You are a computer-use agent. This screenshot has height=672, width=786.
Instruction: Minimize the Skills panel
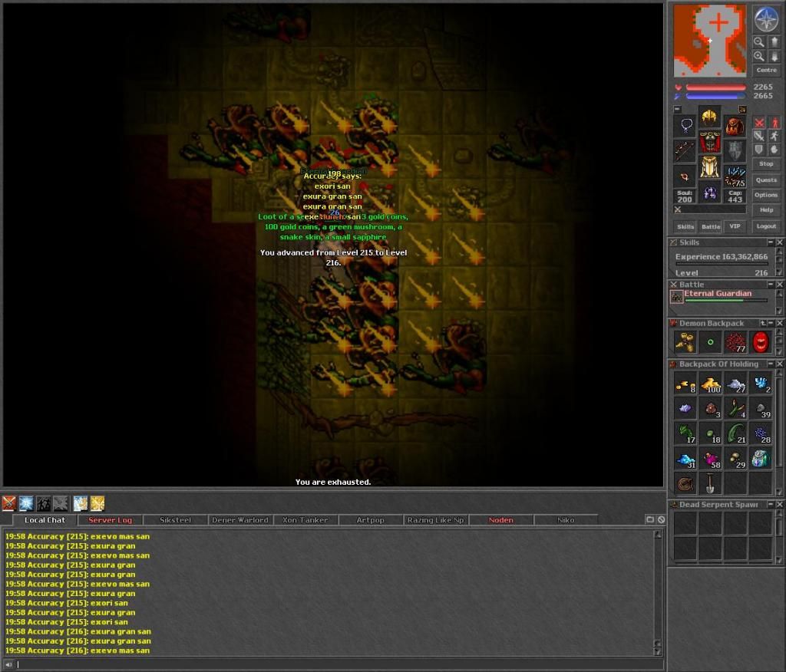(771, 242)
